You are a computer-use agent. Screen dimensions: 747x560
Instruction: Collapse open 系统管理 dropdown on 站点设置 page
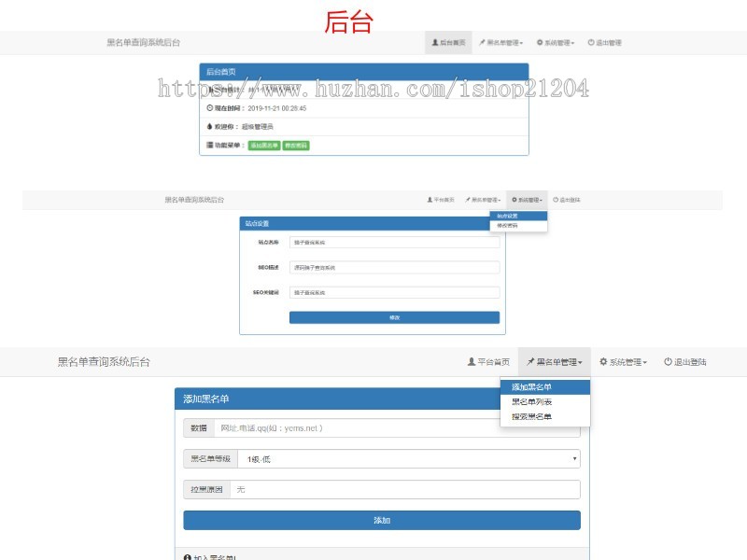[x=527, y=200]
